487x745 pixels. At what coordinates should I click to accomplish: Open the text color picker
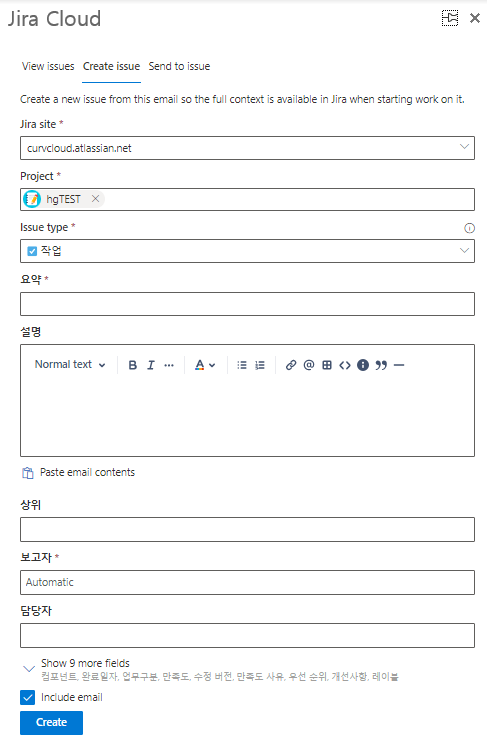(205, 365)
